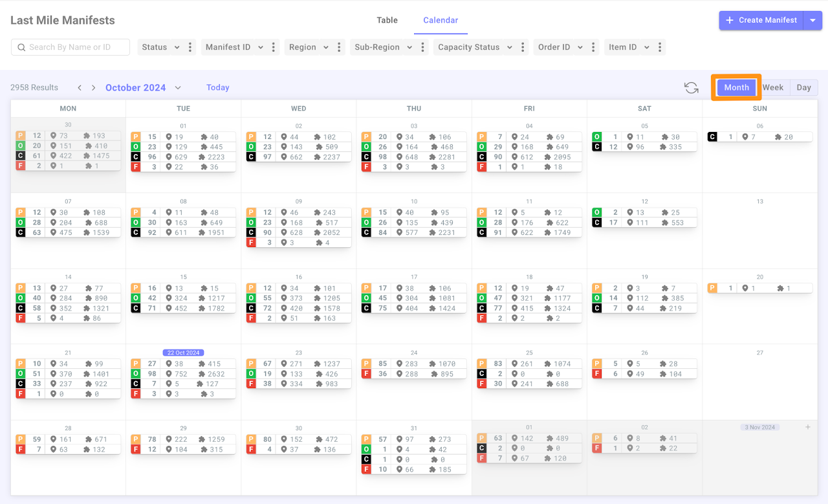Click black C badge on October 12
Viewport: 828px width, 504px height.
(x=597, y=223)
